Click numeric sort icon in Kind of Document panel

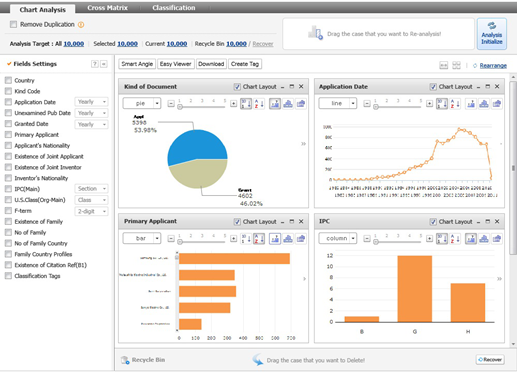[x=246, y=104]
